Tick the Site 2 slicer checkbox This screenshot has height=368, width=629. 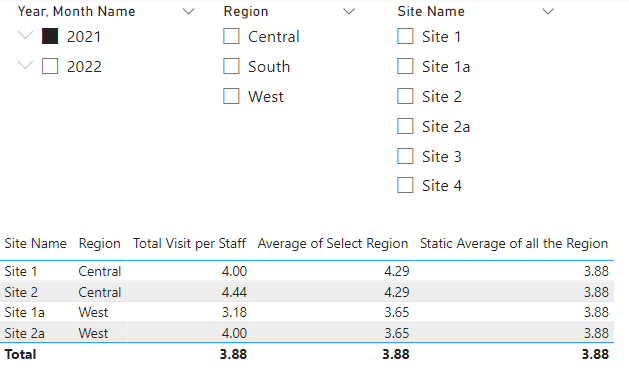click(x=405, y=96)
